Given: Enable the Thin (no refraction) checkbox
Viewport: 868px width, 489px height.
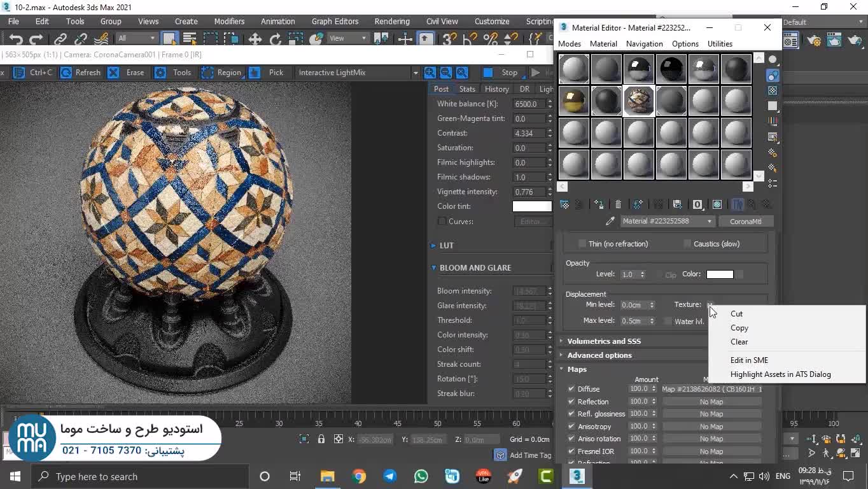Looking at the screenshot, I should [582, 244].
